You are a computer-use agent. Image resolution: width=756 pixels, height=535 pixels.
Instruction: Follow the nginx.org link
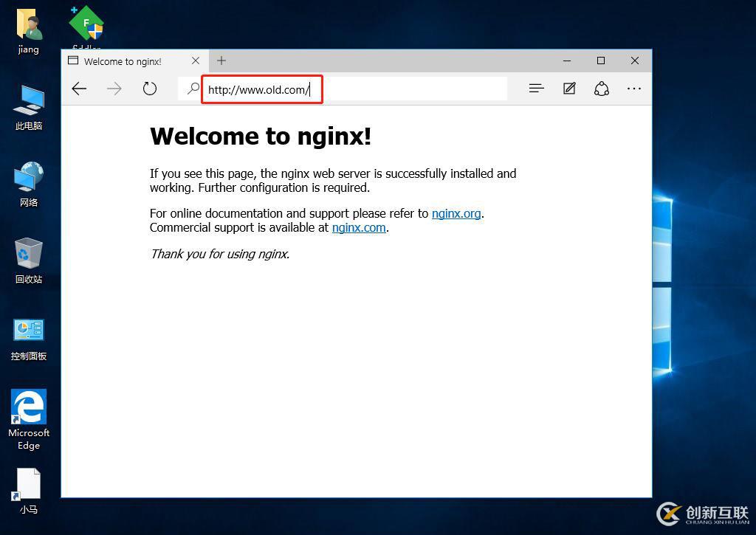tap(456, 213)
